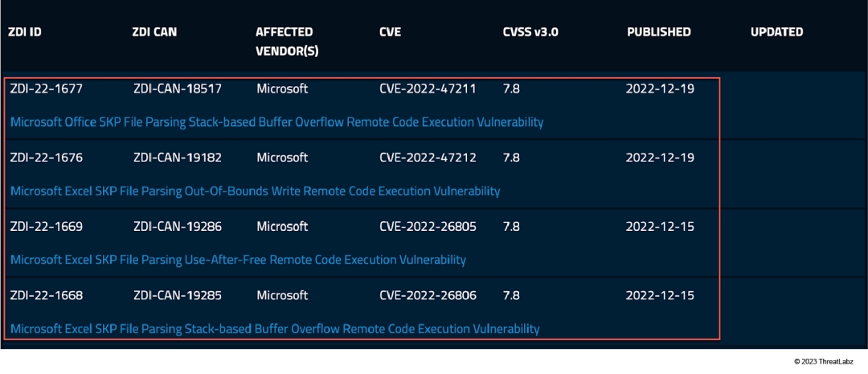Open the Microsoft Office SKP Stack-based Buffer Overflow link
The image size is (868, 374).
point(276,122)
